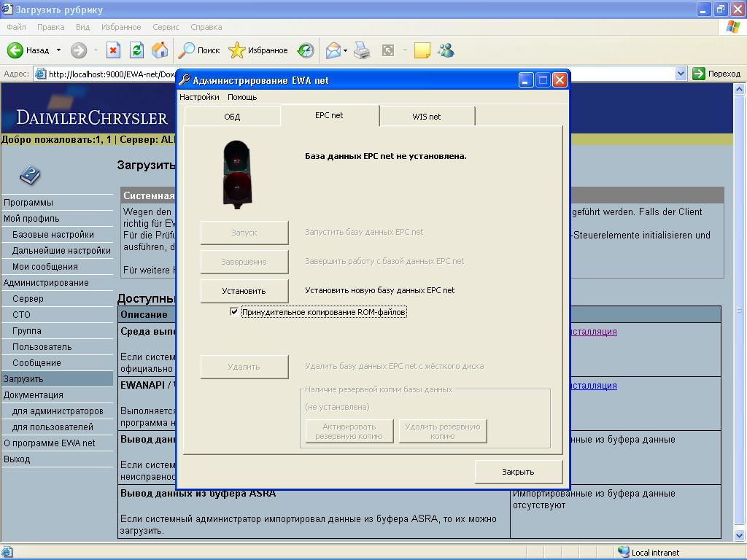Expand the Mail button dropdown arrow
747x560 pixels.
point(345,50)
